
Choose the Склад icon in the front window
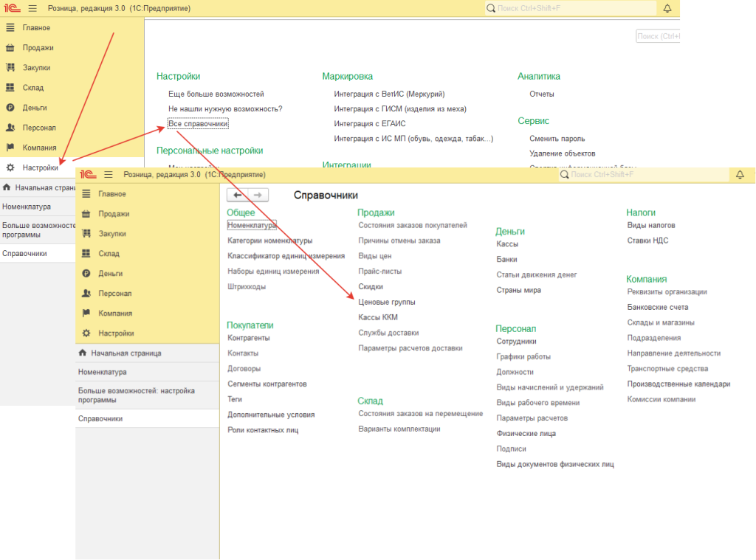coord(86,253)
